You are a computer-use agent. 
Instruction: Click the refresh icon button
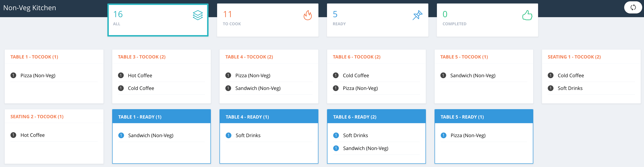tap(633, 7)
